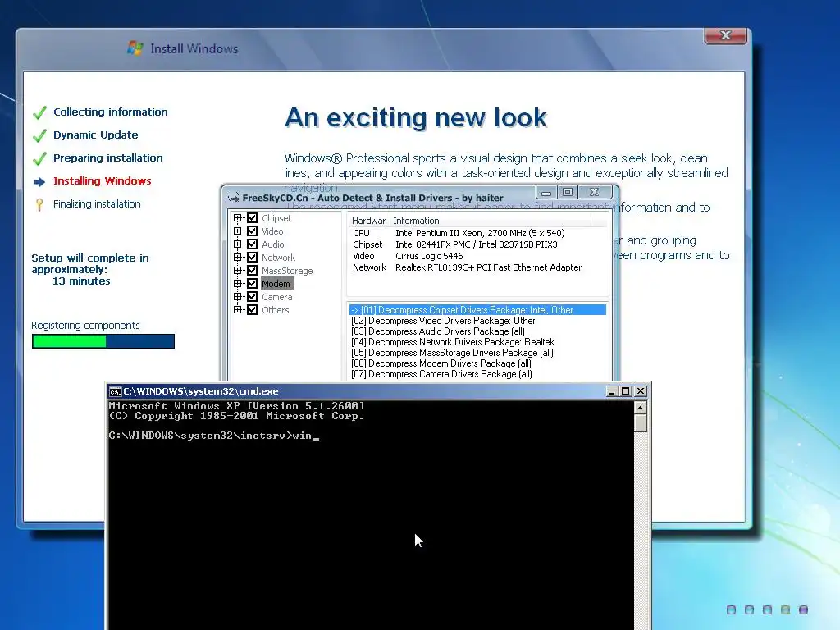Maximize the cmd.exe window
The height and width of the screenshot is (630, 840).
(626, 391)
